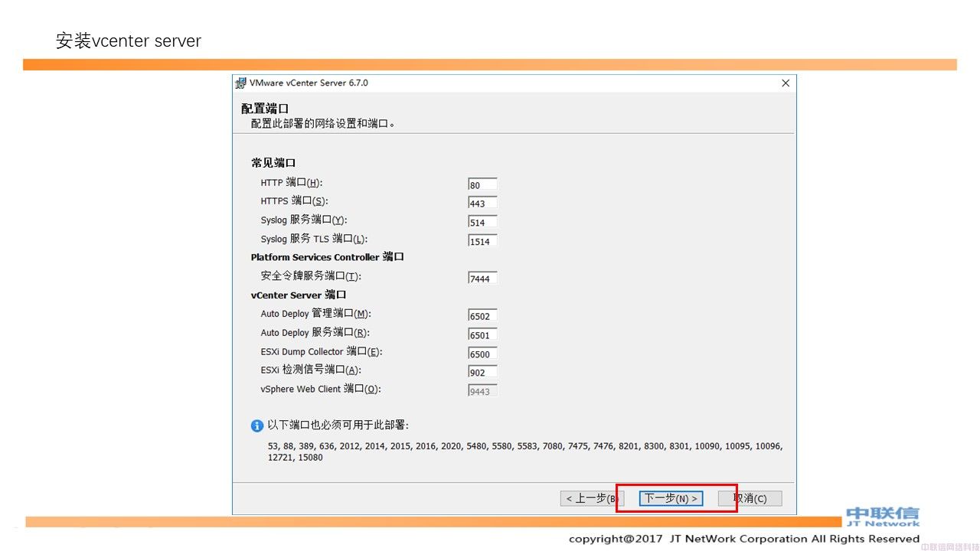Click the HTTP port field showing 80

tap(482, 184)
